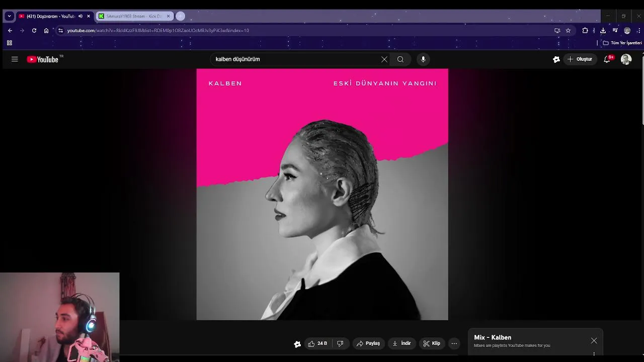Expand the tab search dropdown arrow

coord(9,16)
